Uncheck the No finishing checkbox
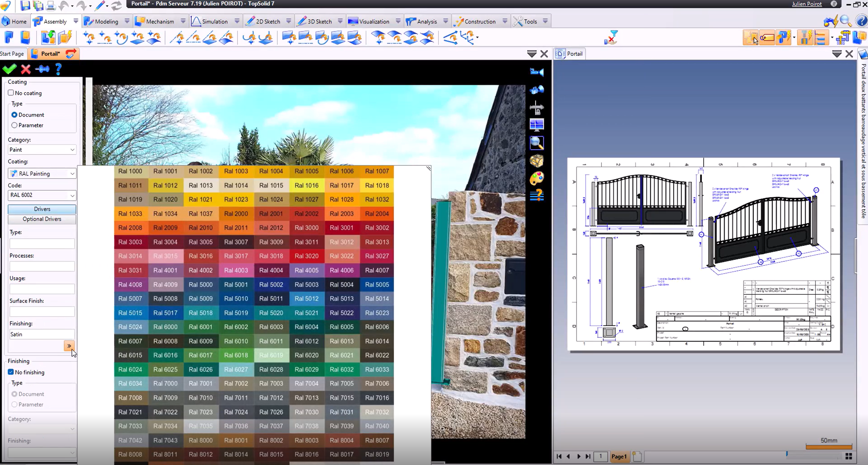Image resolution: width=868 pixels, height=465 pixels. click(x=11, y=372)
